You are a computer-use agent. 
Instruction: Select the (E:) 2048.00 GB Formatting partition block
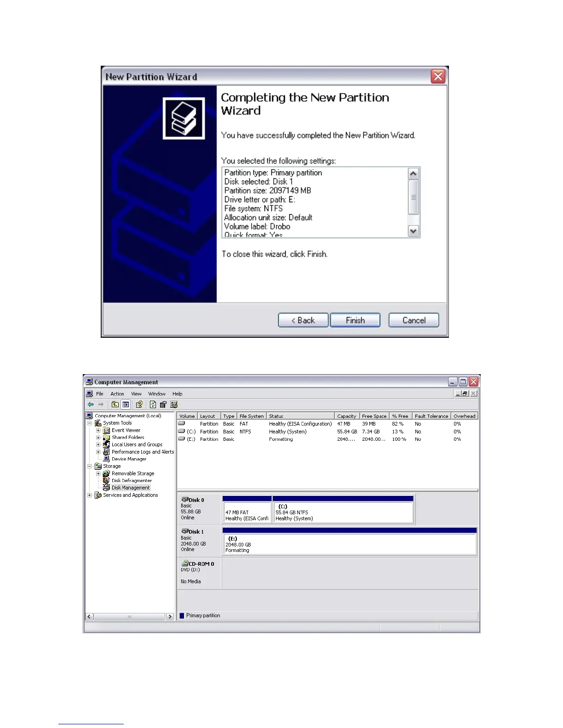tap(350, 541)
